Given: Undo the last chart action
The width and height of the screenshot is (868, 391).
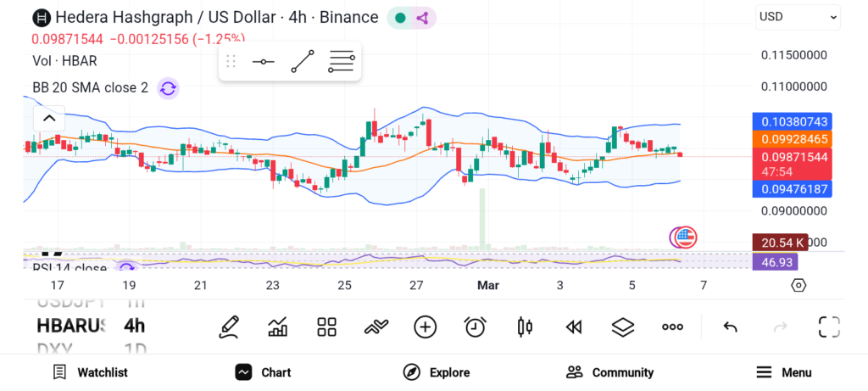Looking at the screenshot, I should pyautogui.click(x=730, y=327).
